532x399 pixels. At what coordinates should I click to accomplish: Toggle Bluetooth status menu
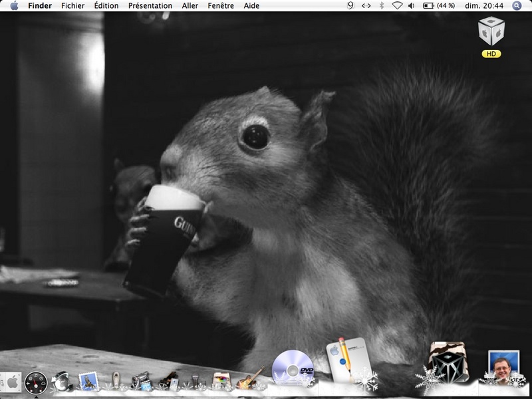(x=382, y=6)
